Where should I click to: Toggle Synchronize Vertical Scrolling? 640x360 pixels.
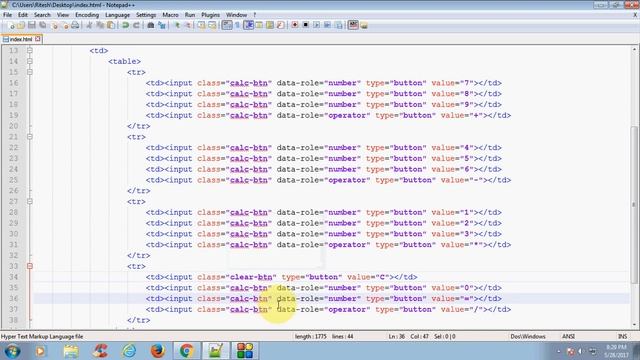click(x=202, y=25)
